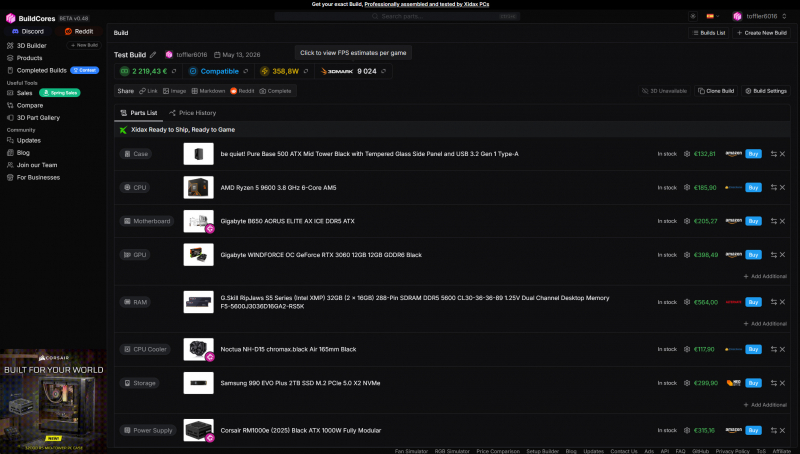Click the be quiet! Pure Base 500 thumbnail
Viewport: 800px width, 454px height.
coord(198,154)
